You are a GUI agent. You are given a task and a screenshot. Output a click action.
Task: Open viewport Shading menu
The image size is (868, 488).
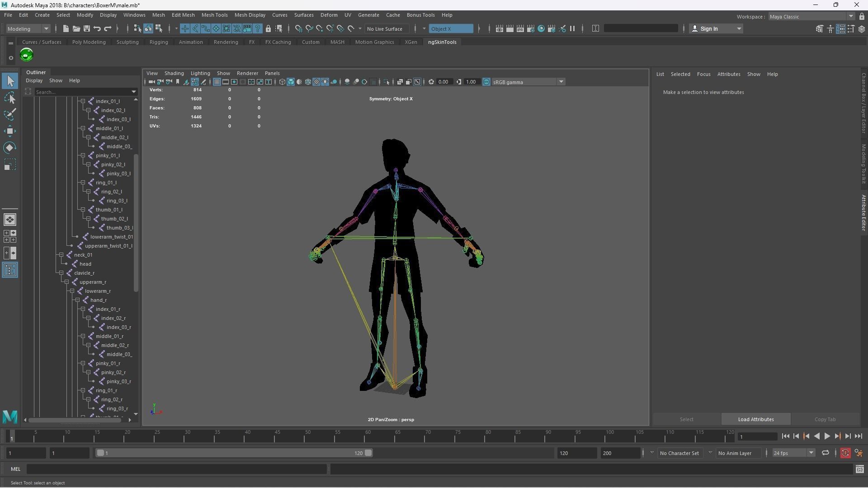click(x=174, y=73)
